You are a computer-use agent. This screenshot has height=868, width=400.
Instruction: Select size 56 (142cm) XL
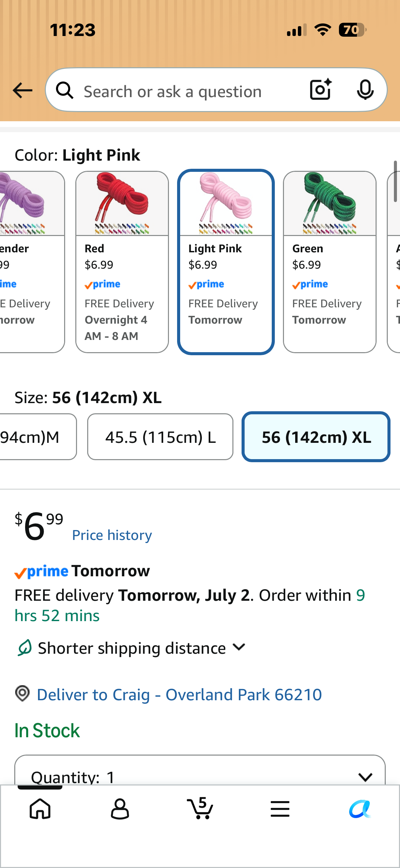(316, 437)
